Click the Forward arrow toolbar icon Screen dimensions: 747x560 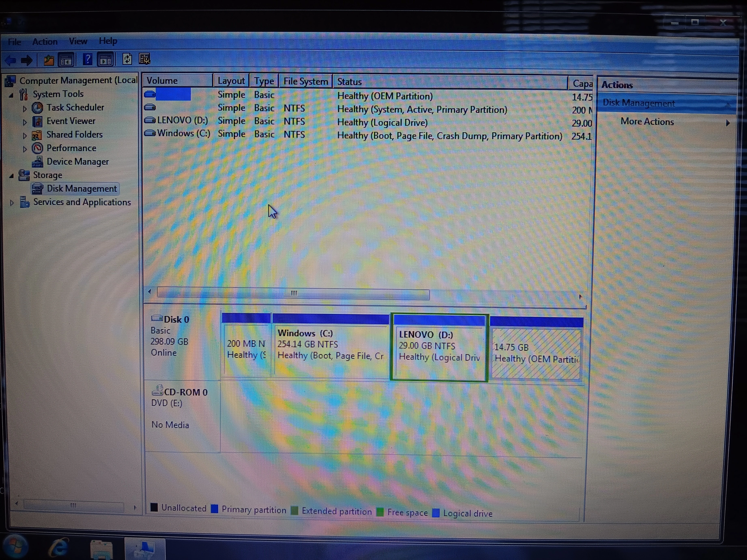27,61
